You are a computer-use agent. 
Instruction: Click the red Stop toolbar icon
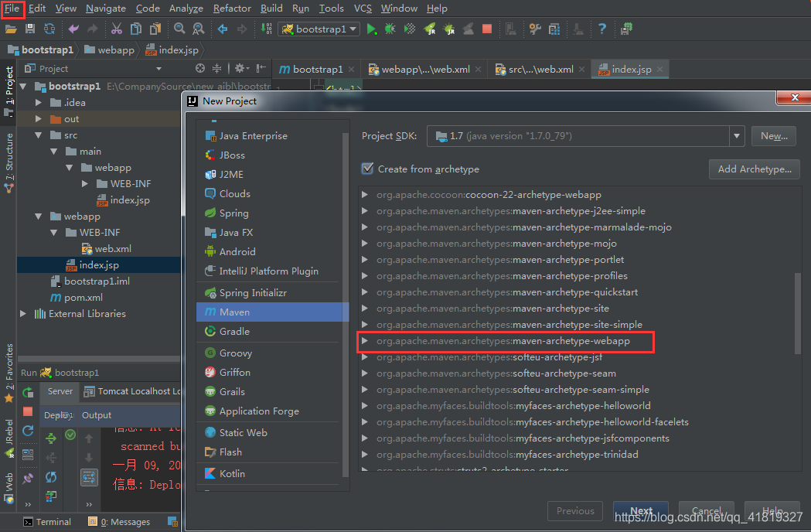[x=487, y=29]
